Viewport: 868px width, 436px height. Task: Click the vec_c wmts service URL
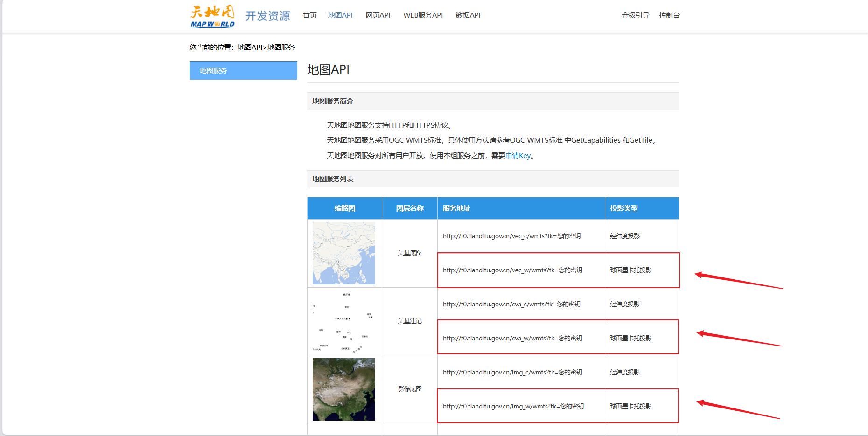point(511,236)
